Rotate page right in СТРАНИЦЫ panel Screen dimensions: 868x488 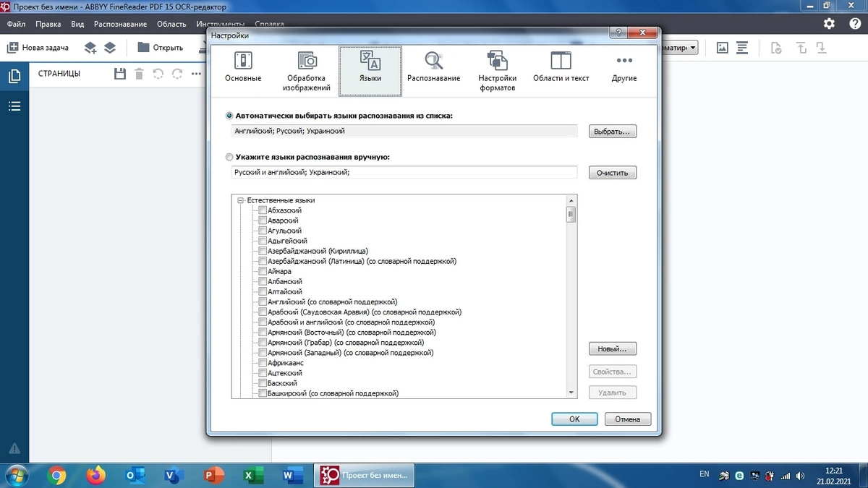[x=177, y=74]
